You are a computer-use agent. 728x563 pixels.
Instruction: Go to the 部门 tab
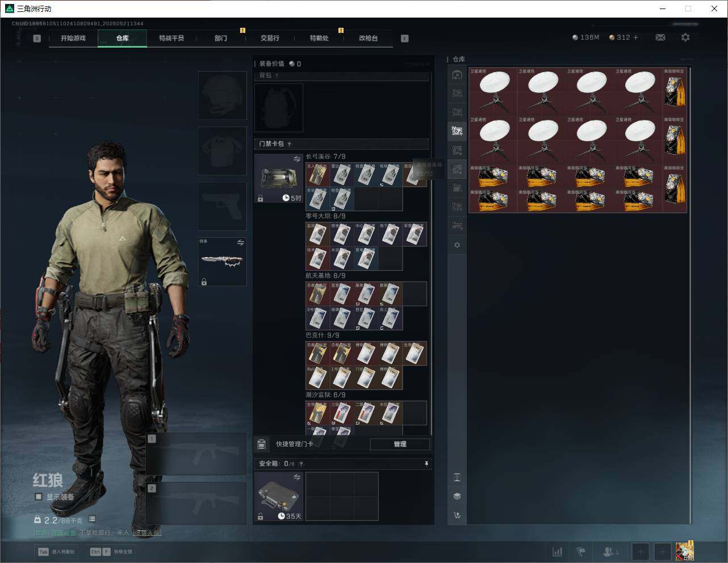pos(221,38)
